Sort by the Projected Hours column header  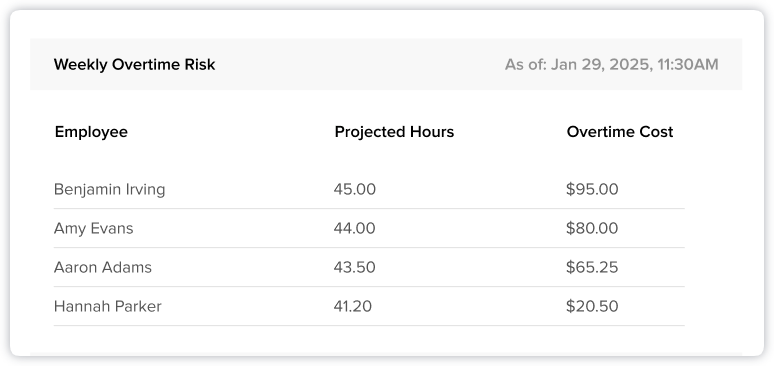coord(394,132)
